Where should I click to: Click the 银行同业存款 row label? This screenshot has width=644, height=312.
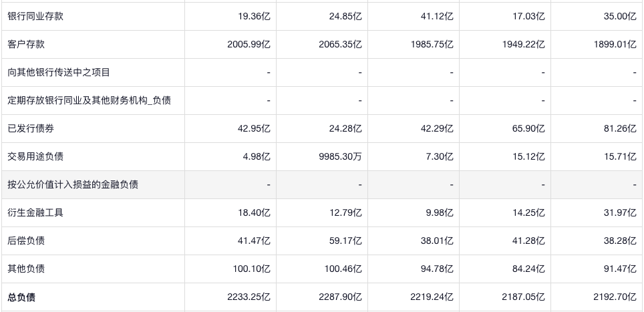(35, 16)
